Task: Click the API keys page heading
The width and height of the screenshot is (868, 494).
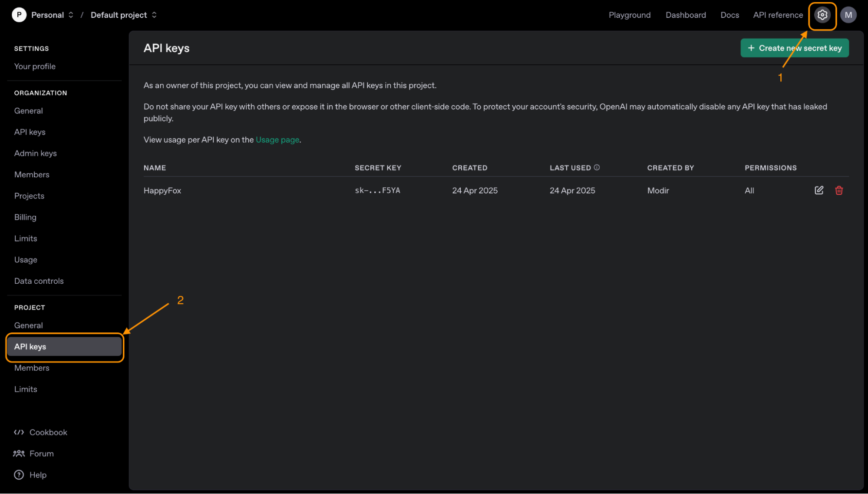Action: 166,48
